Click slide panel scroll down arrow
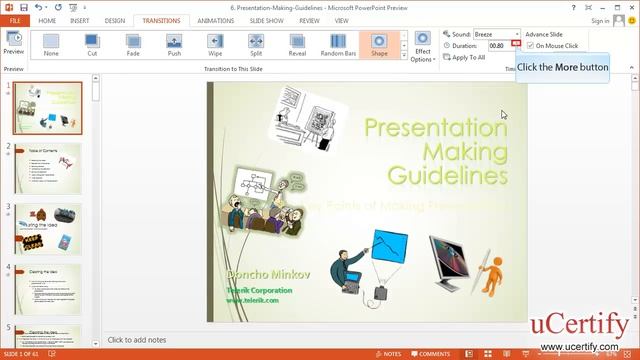The width and height of the screenshot is (640, 360). (x=96, y=344)
